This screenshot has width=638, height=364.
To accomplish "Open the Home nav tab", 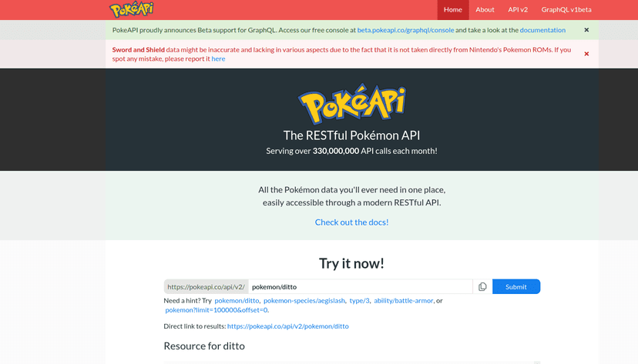I will tap(453, 10).
